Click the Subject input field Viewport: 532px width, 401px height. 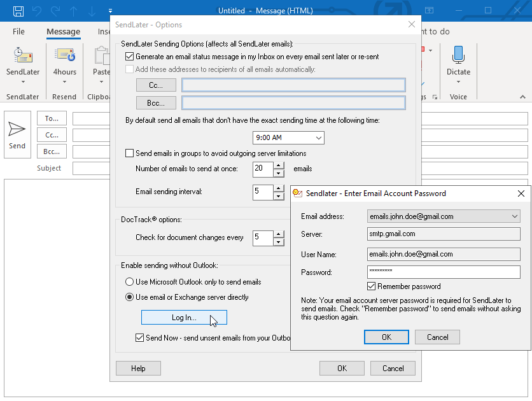tap(91, 168)
